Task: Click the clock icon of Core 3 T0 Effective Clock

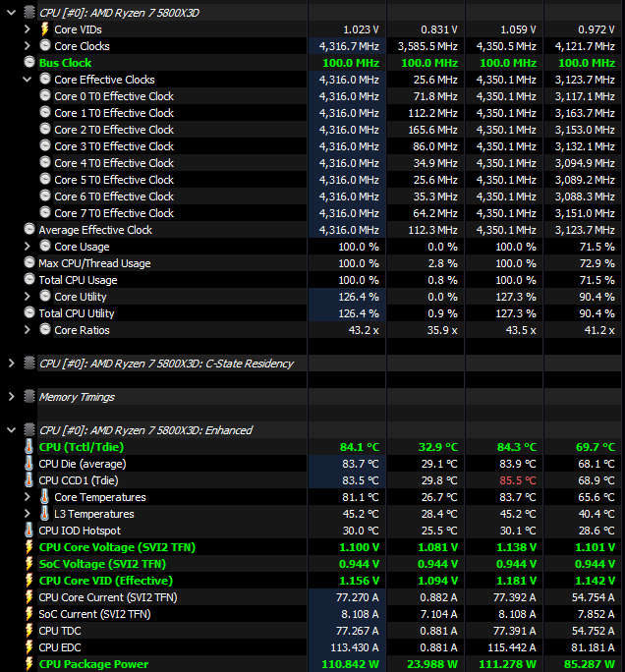Action: click(x=45, y=145)
